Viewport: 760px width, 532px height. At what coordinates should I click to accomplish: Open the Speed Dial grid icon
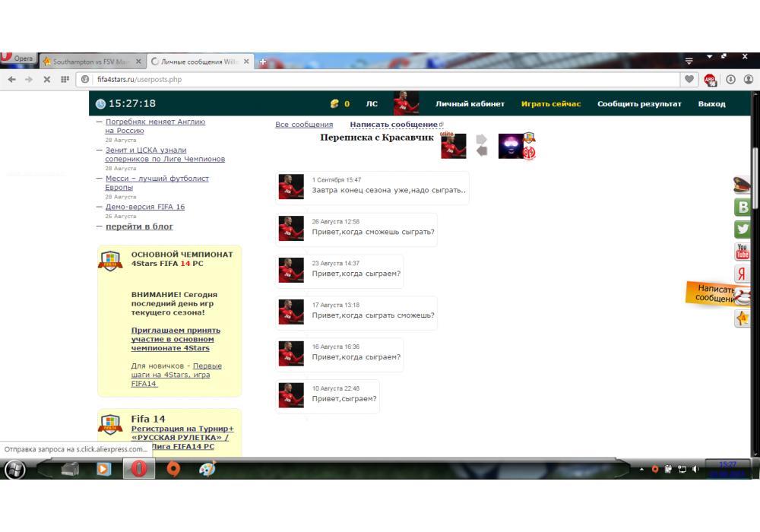65,79
